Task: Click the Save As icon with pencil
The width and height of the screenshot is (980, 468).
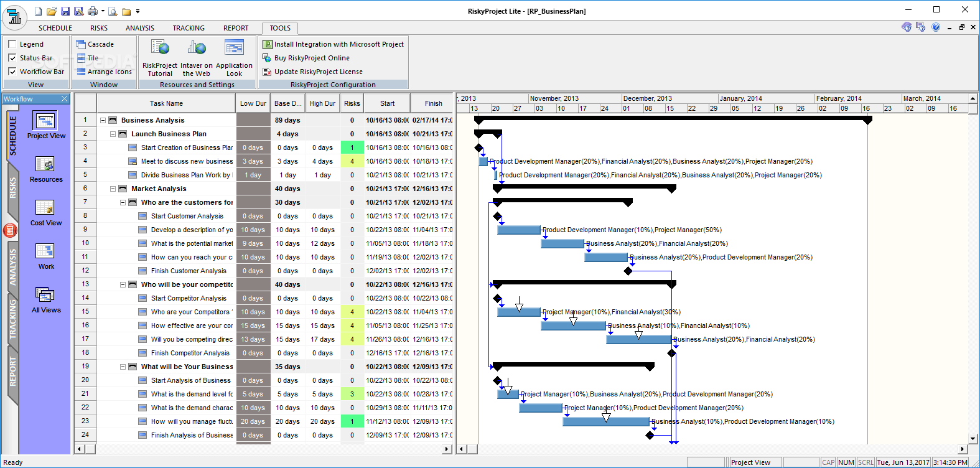Action: click(79, 11)
